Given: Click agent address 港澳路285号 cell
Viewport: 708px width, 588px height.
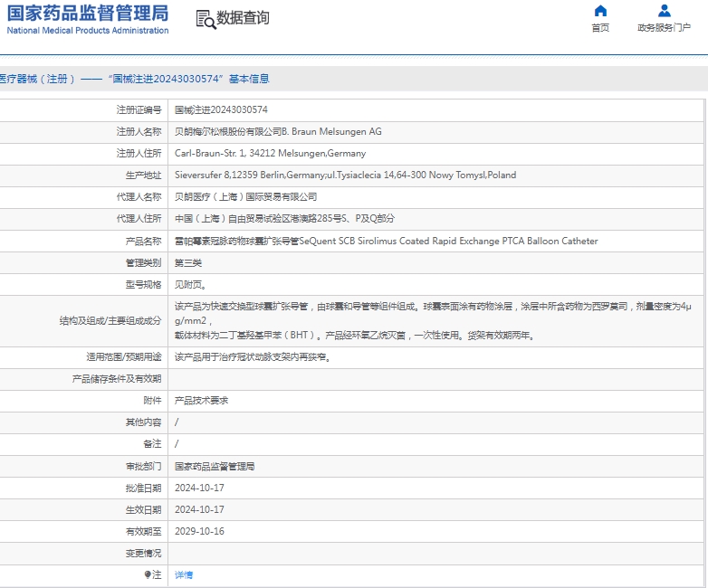Looking at the screenshot, I should [284, 218].
